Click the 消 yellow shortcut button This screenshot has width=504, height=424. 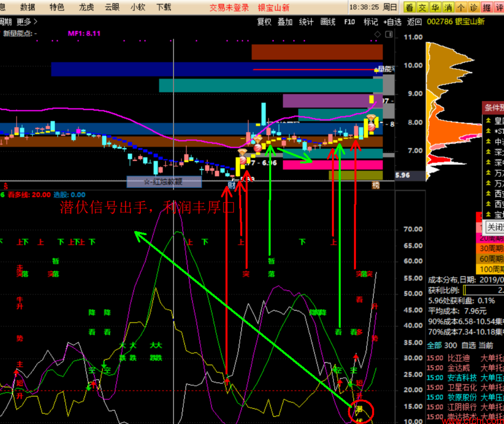coord(448,7)
